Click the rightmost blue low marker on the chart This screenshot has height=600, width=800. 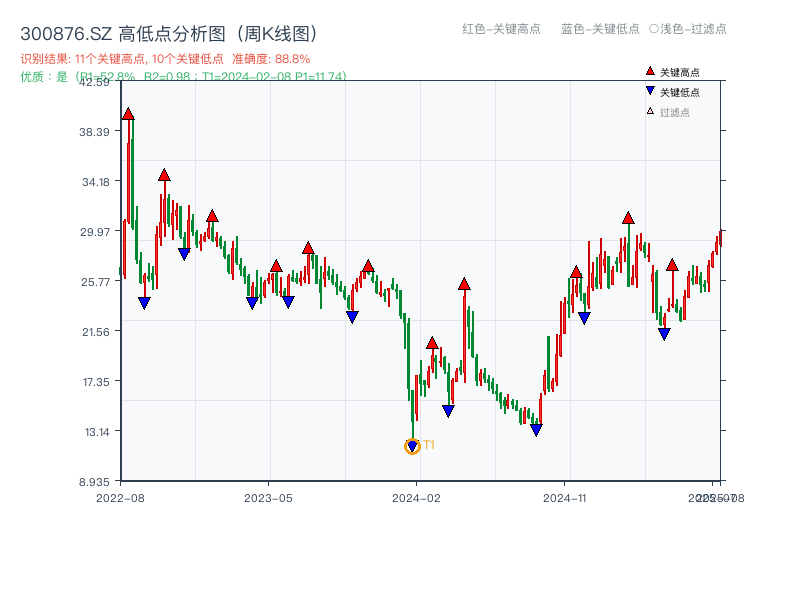tap(663, 331)
